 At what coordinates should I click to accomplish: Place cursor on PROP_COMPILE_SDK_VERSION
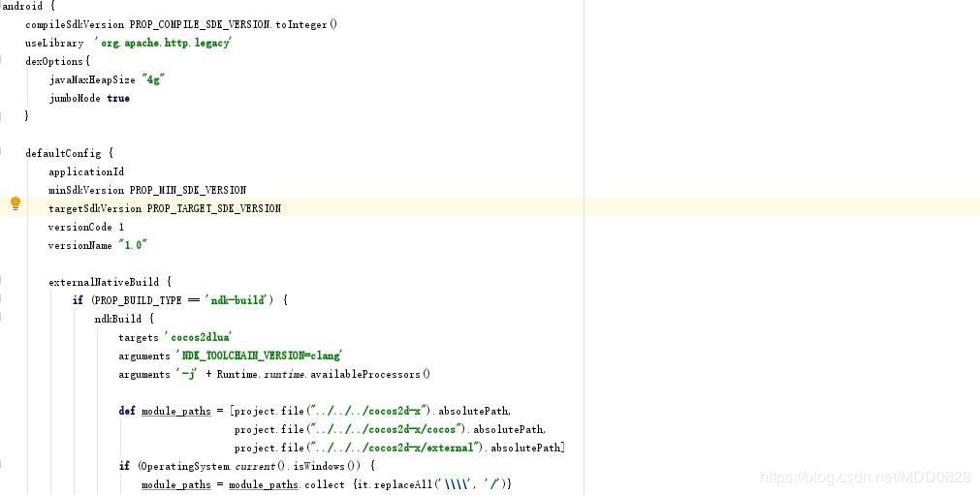click(200, 25)
